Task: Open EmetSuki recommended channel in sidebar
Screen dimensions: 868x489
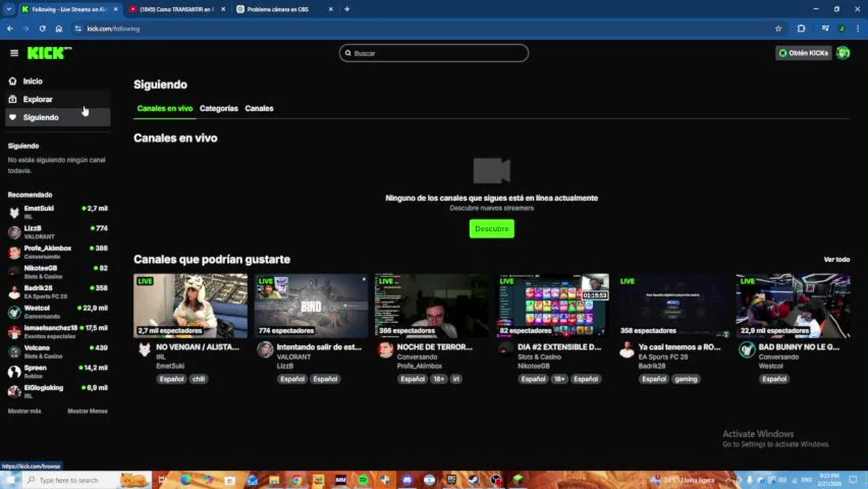Action: click(57, 212)
